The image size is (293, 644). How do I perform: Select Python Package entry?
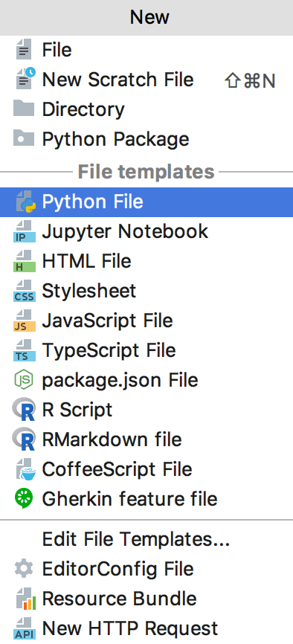146,139
